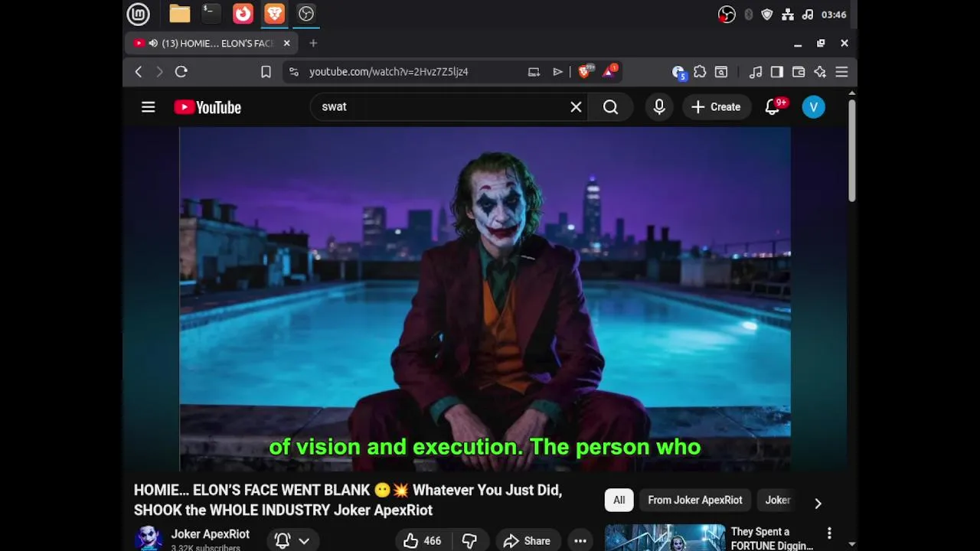The height and width of the screenshot is (551, 980).
Task: Open the Extensions puzzle menu
Action: point(700,72)
